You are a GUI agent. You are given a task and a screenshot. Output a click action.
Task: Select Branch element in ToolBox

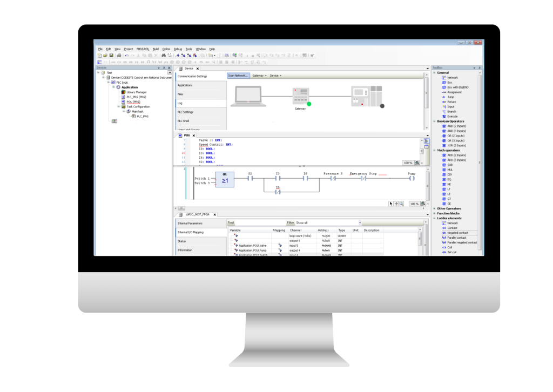(449, 111)
